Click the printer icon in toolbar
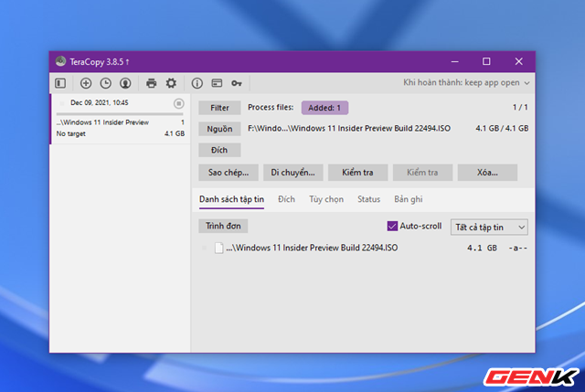Viewport: 585px width, 392px height. [151, 83]
